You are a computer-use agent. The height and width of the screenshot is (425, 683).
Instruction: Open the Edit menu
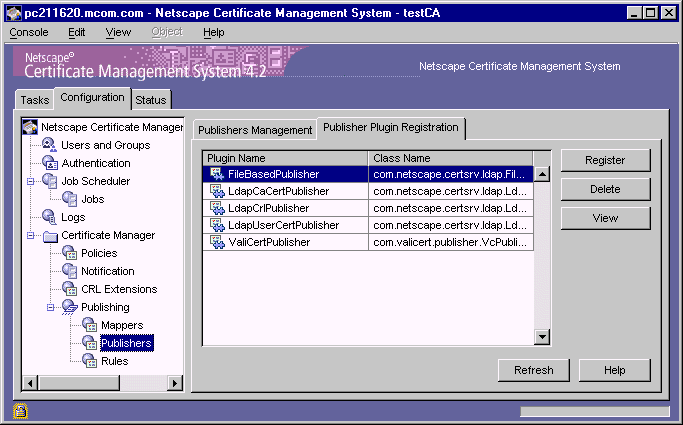tap(77, 32)
